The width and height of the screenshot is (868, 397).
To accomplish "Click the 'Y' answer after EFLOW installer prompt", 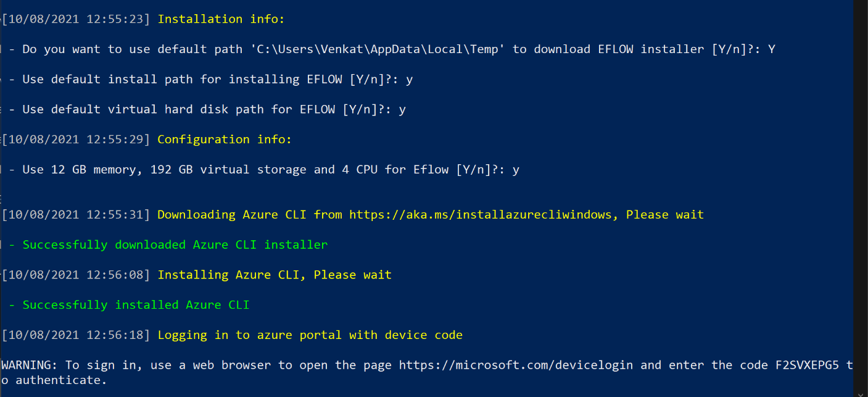I will tap(771, 49).
